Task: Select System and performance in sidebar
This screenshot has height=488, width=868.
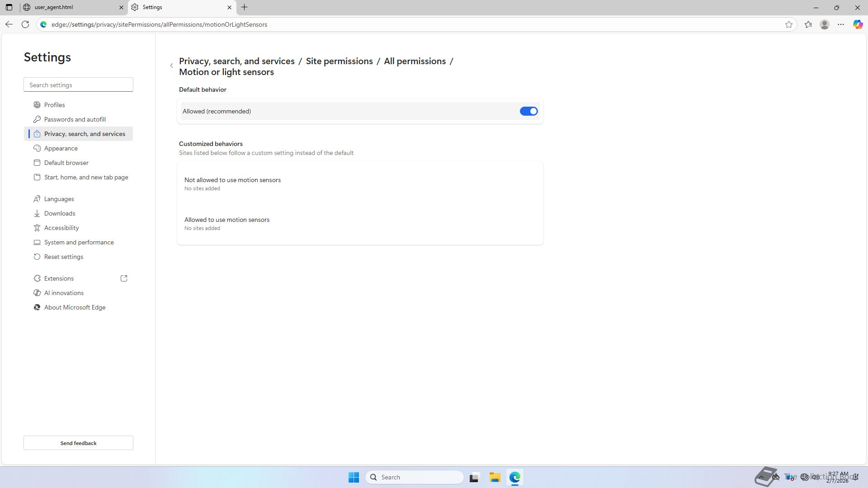Action: [79, 242]
